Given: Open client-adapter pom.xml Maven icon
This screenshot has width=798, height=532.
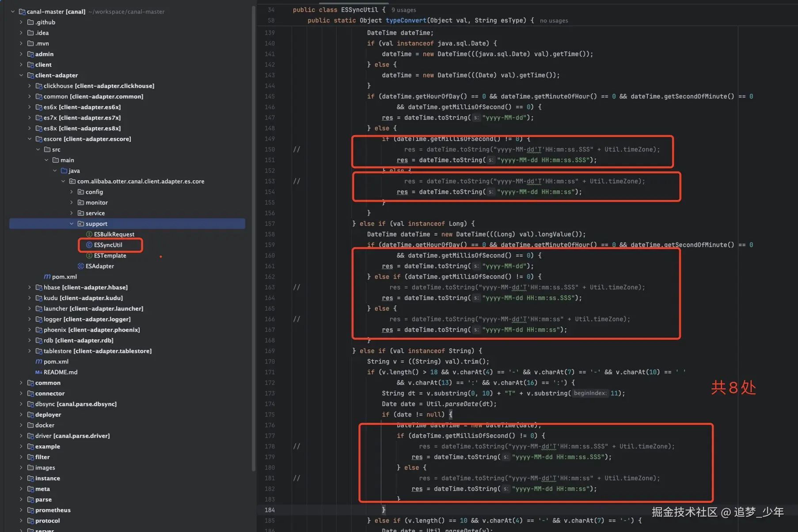Looking at the screenshot, I should coord(39,361).
